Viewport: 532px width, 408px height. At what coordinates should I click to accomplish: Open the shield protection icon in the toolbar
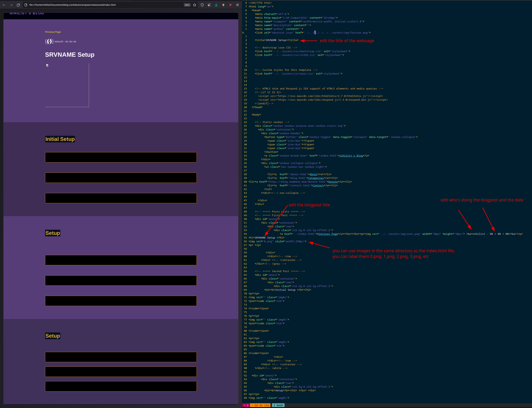pyautogui.click(x=202, y=5)
